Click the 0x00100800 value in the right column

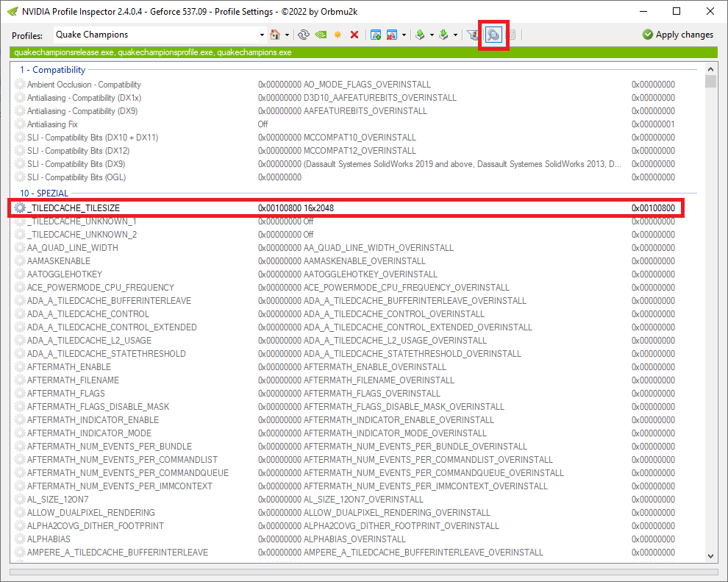pos(653,208)
